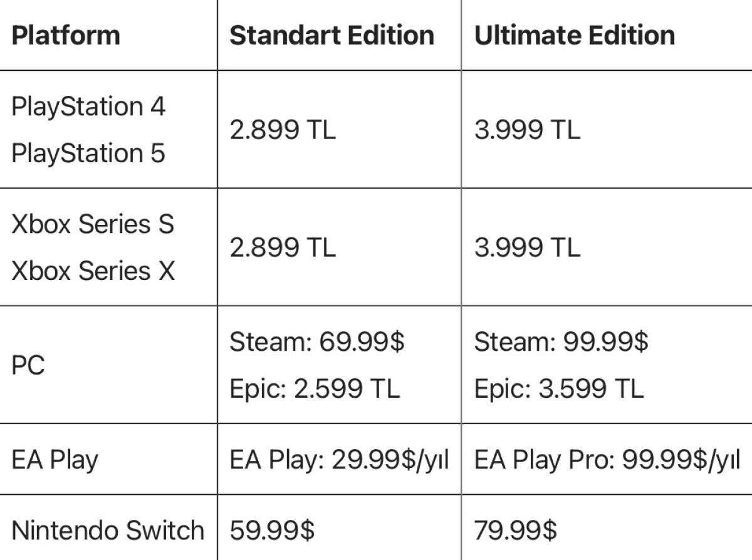The height and width of the screenshot is (560, 752).
Task: Click the Steam: 99.99$ price
Action: pyautogui.click(x=561, y=342)
